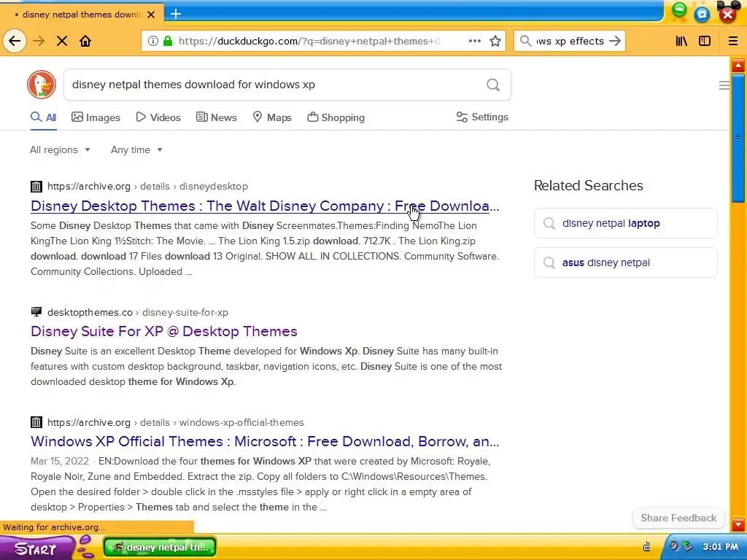Click the vertical scrollbar thumb
Image resolution: width=747 pixels, height=560 pixels.
738,138
